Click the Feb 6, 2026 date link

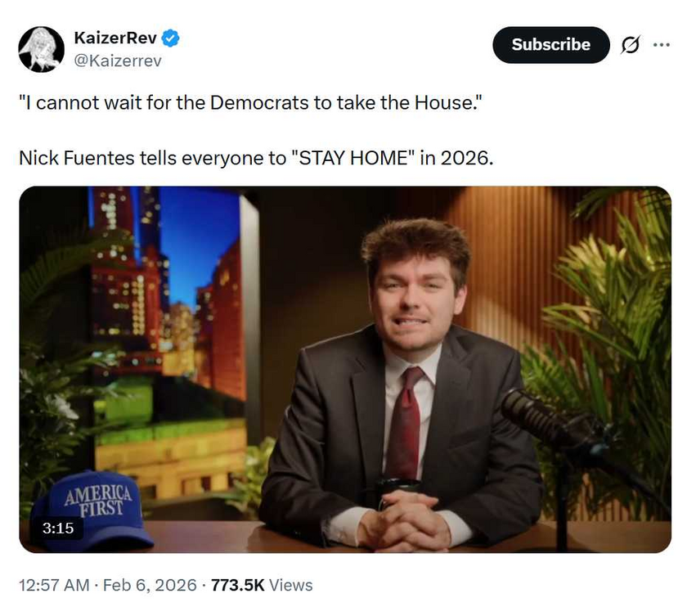click(x=150, y=586)
